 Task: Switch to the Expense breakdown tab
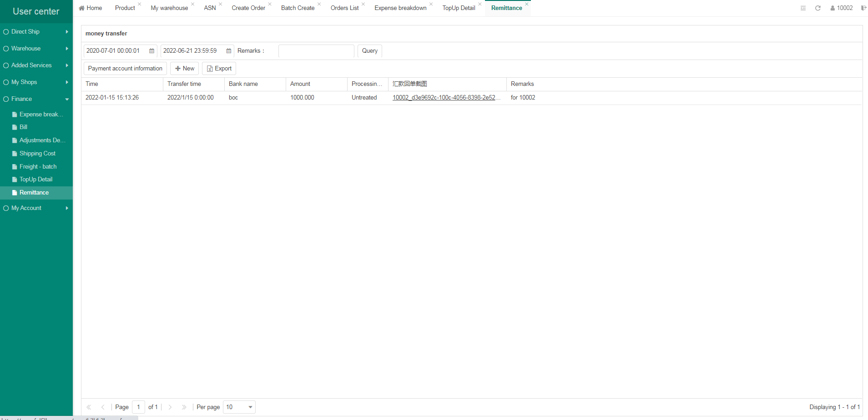[x=400, y=8]
